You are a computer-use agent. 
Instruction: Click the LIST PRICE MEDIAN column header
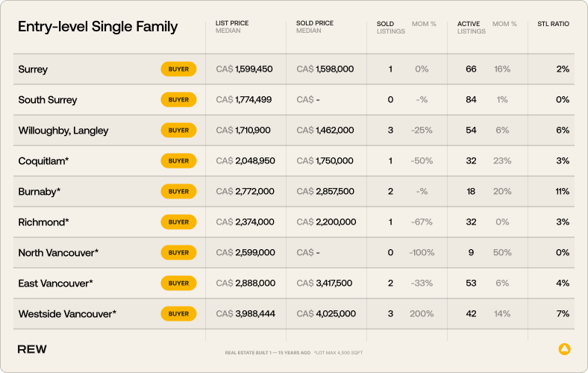click(232, 27)
